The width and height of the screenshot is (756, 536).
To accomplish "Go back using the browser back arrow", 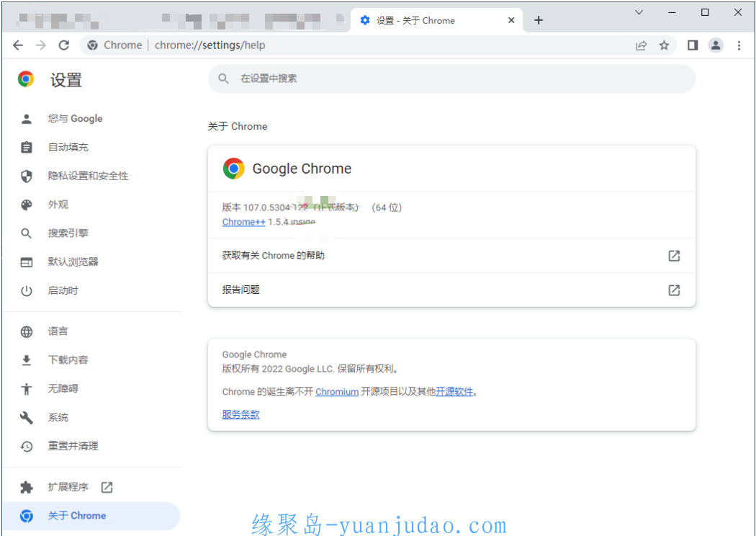I will click(18, 45).
